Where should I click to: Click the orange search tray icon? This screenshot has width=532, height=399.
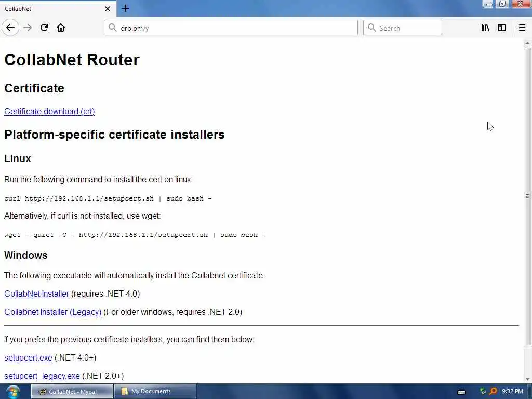coord(493,391)
